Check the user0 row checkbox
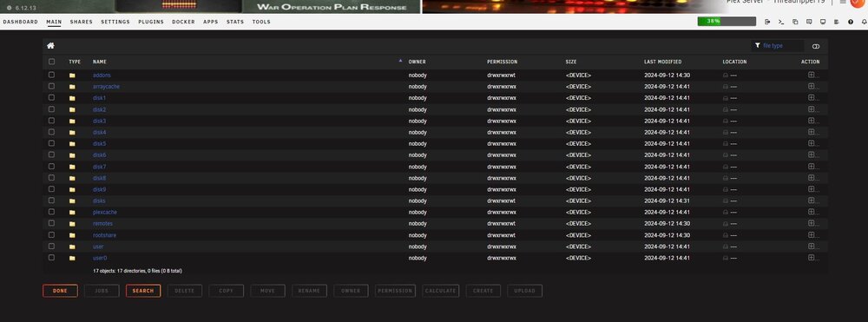The width and height of the screenshot is (868, 322). 51,257
